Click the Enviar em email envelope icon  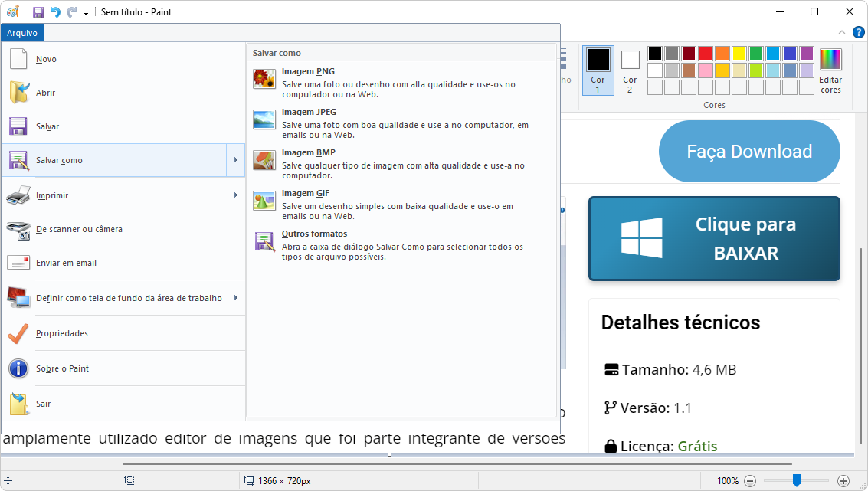tap(18, 263)
